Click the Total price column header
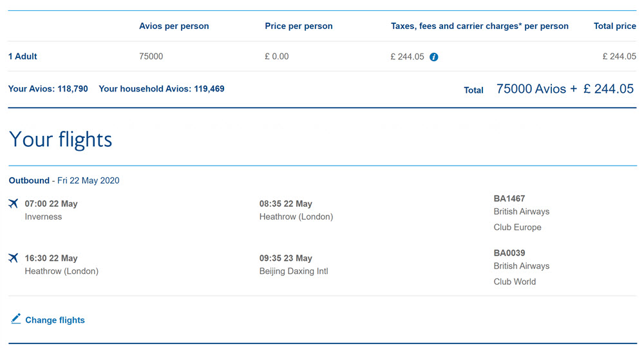 point(615,26)
